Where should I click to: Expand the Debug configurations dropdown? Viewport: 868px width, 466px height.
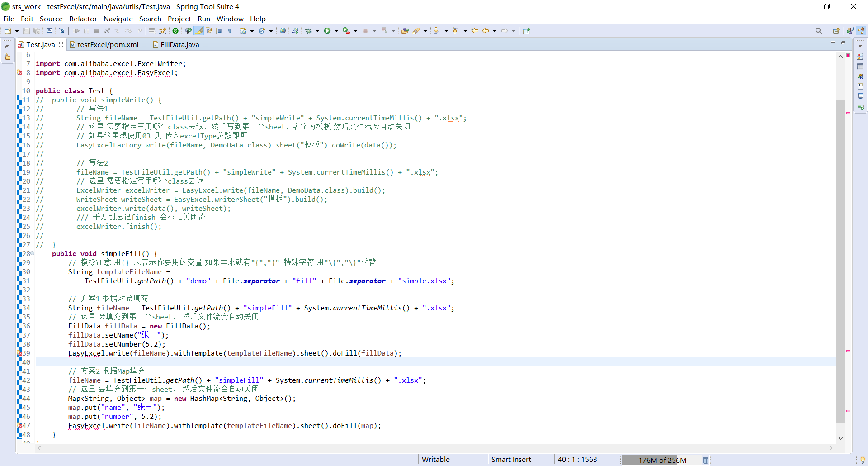click(317, 31)
